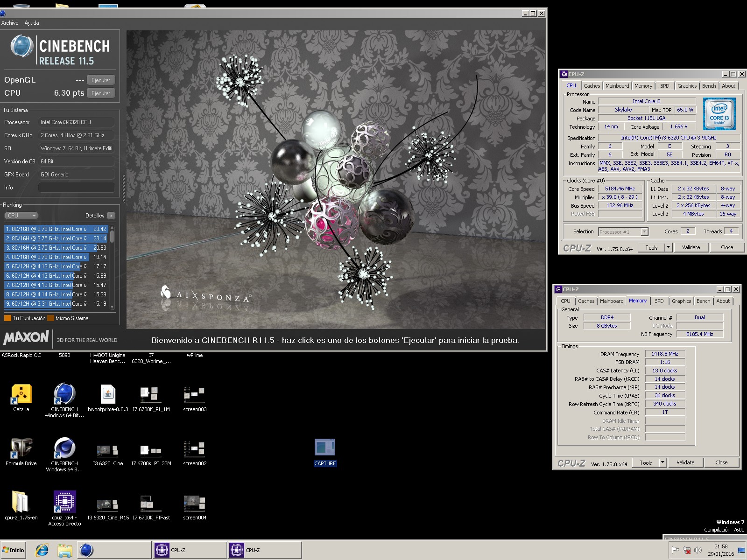Expand Tools dropdown arrow in lower CPU-Z
This screenshot has width=747, height=560.
662,463
